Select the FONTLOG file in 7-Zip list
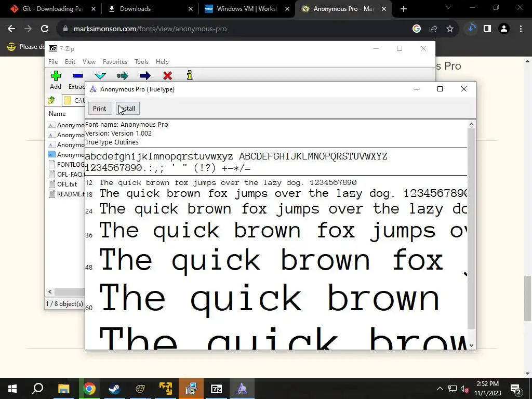532x399 pixels. [66, 165]
